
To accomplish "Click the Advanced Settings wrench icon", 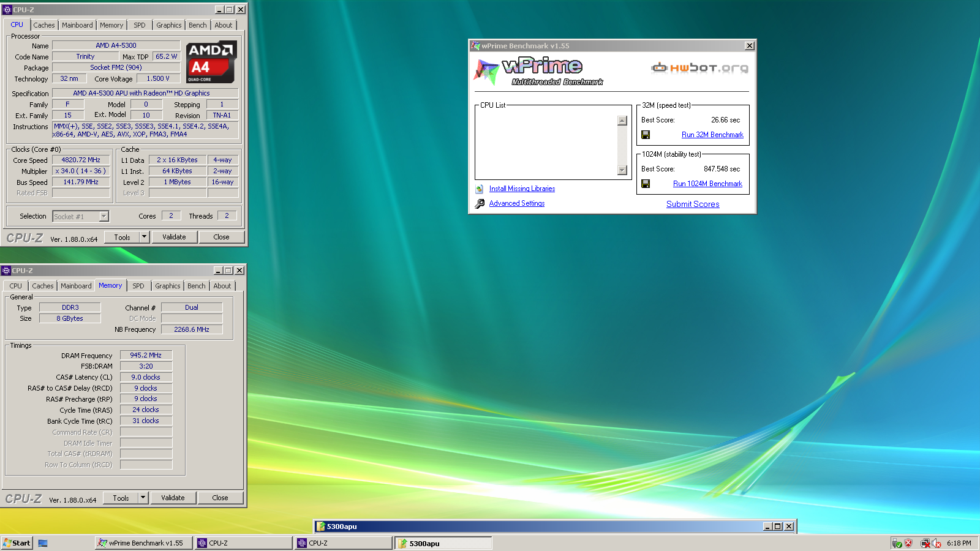I will (480, 204).
